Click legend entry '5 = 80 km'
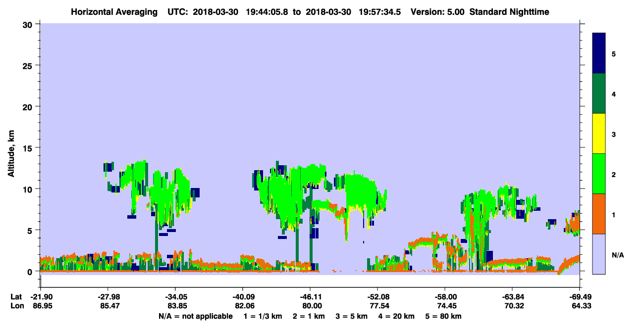The height and width of the screenshot is (330, 644). pos(444,316)
